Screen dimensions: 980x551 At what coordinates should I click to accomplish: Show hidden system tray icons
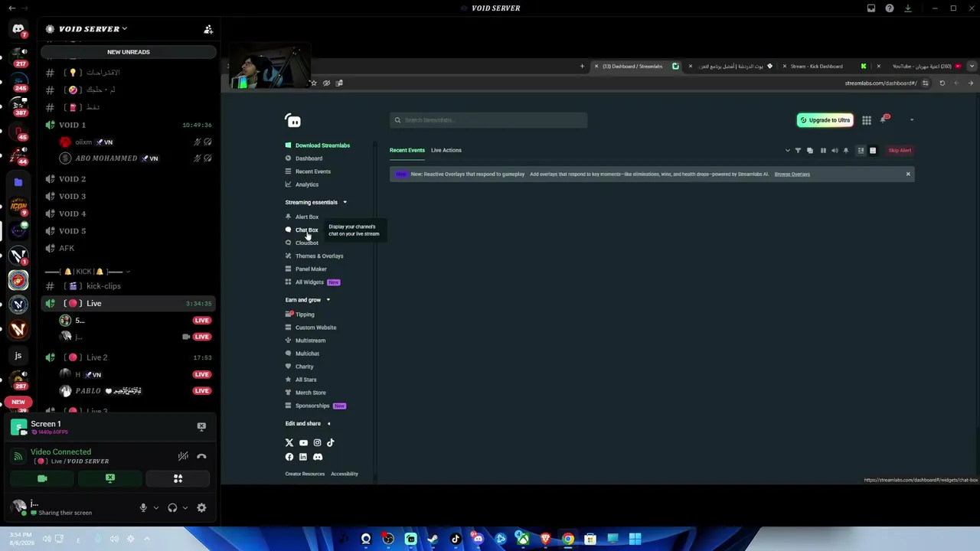coord(147,539)
